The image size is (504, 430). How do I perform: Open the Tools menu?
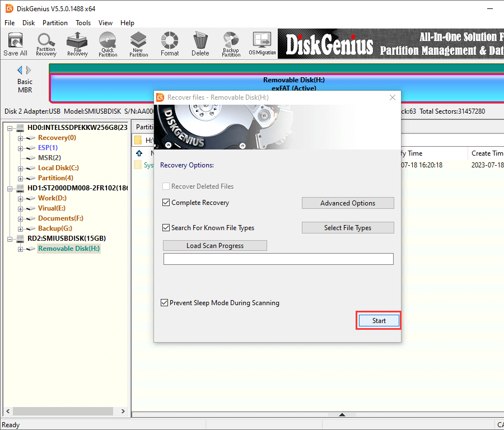tap(83, 23)
